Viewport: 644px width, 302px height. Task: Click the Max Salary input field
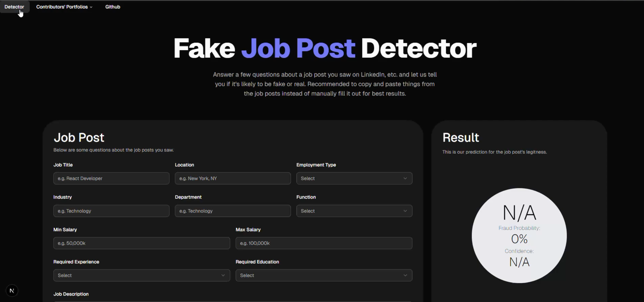(x=324, y=243)
